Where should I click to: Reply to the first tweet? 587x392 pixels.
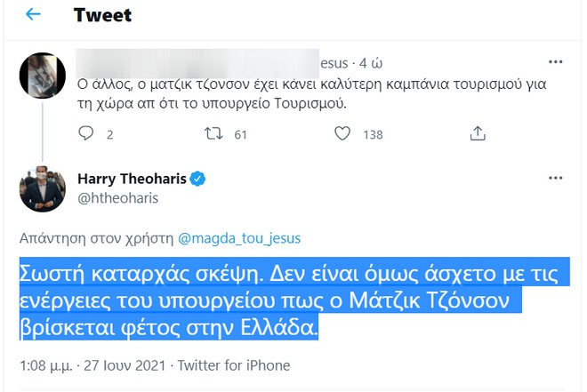[86, 133]
